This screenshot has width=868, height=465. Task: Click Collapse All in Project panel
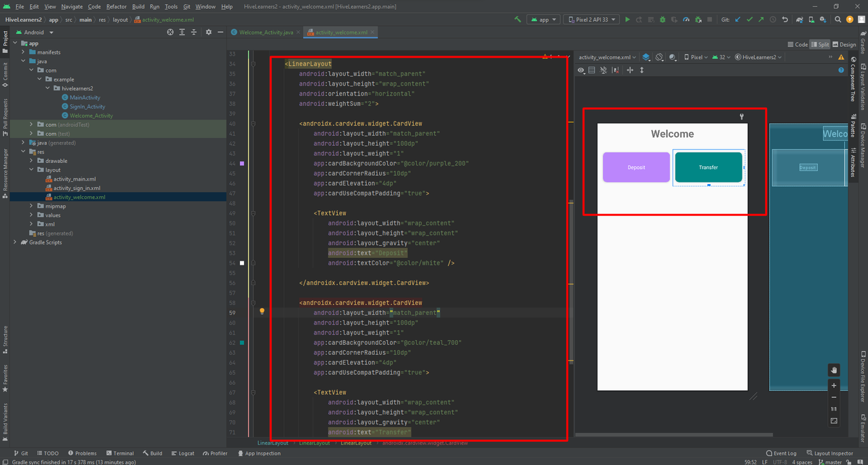point(194,32)
